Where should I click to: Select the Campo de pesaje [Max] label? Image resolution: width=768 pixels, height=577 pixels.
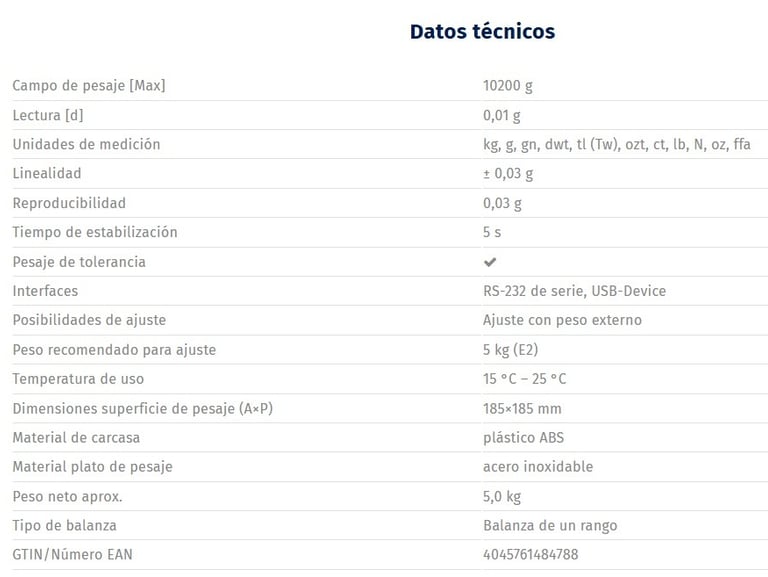[89, 86]
